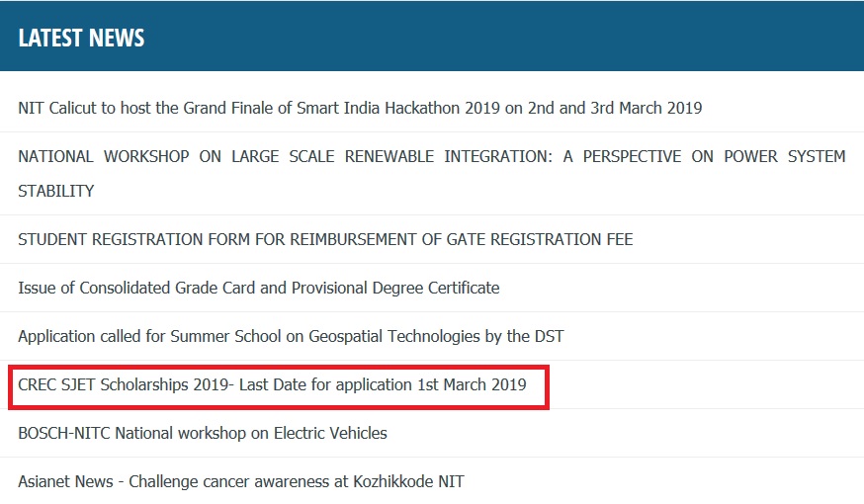Click the news with 1st March 2019 deadline

coord(272,383)
